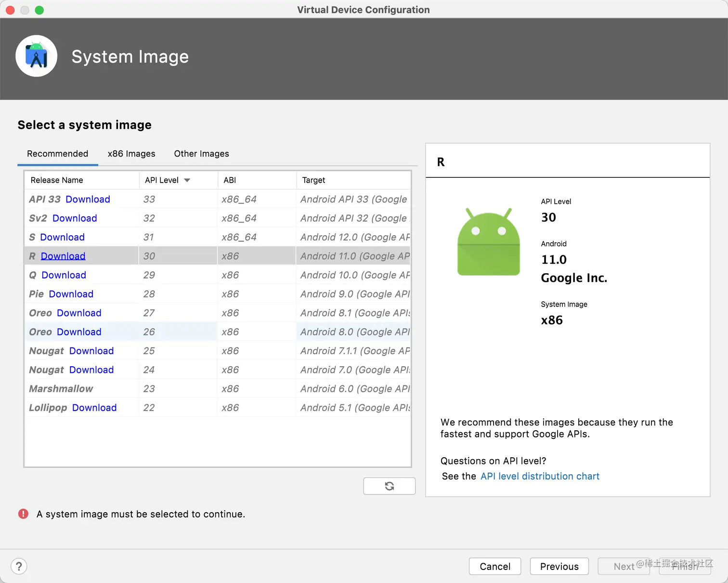This screenshot has height=583, width=728.
Task: Go back with the Previous button
Action: coord(559,567)
